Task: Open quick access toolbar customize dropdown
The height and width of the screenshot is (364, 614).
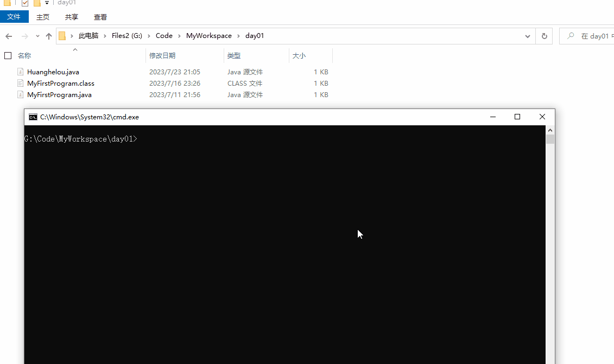Action: pyautogui.click(x=47, y=3)
